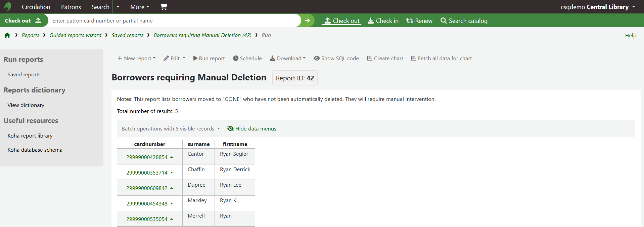Toggle Hide data menus
This screenshot has height=227, width=644.
pos(252,129)
